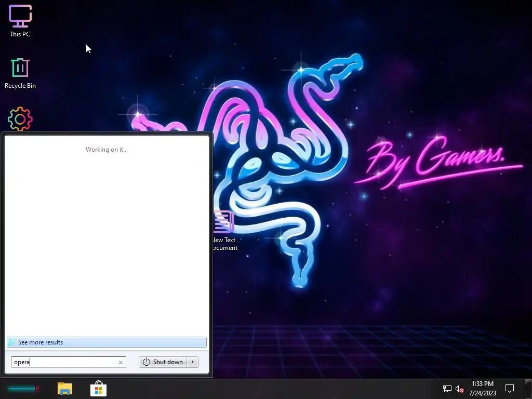Select the New Text Document desktop icon

tap(224, 231)
